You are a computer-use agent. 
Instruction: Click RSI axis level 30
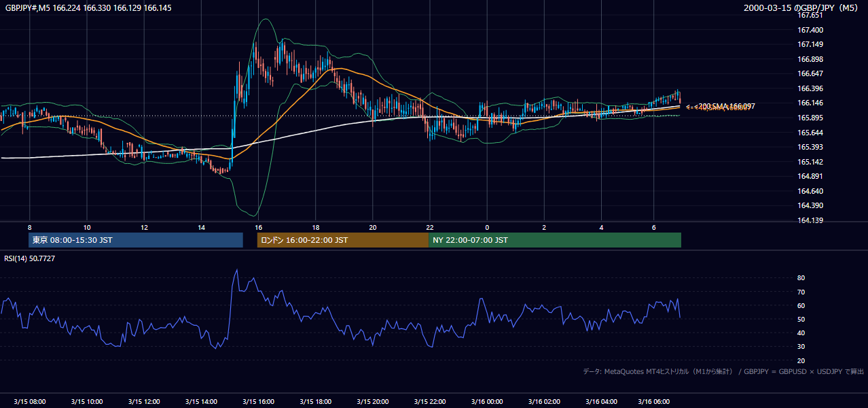pos(801,347)
